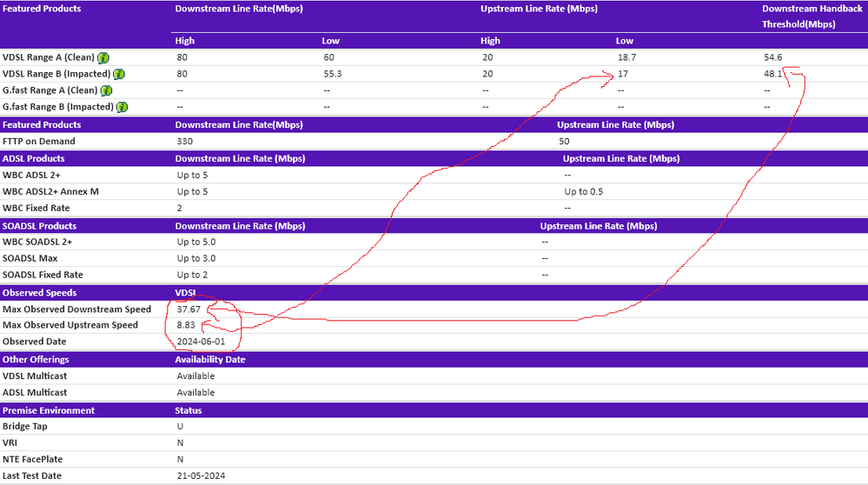The width and height of the screenshot is (868, 485).
Task: Select the 55.3 low downstream rate value
Action: click(x=333, y=74)
